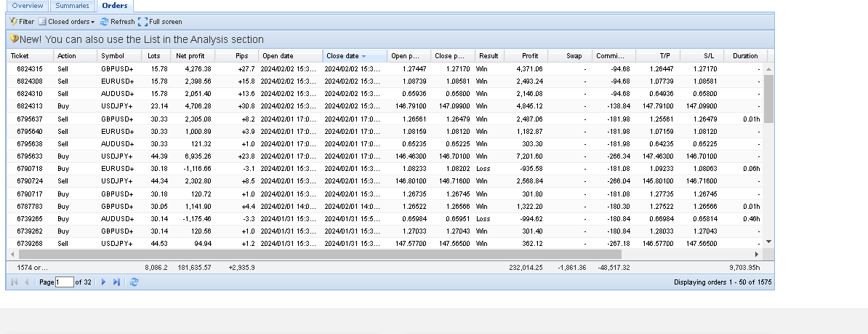Click the page number input field
Screen dimensions: 868x334
tap(65, 282)
